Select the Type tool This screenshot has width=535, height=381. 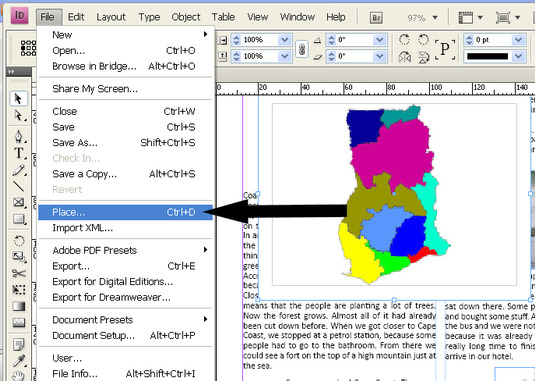18,153
